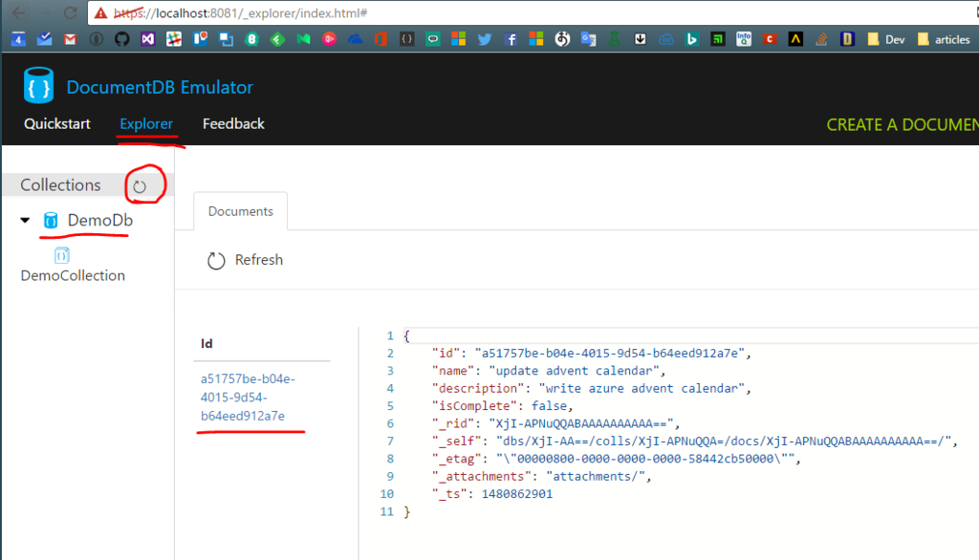Open the Pluralsight bookmark
The image size is (979, 560).
coord(329,39)
